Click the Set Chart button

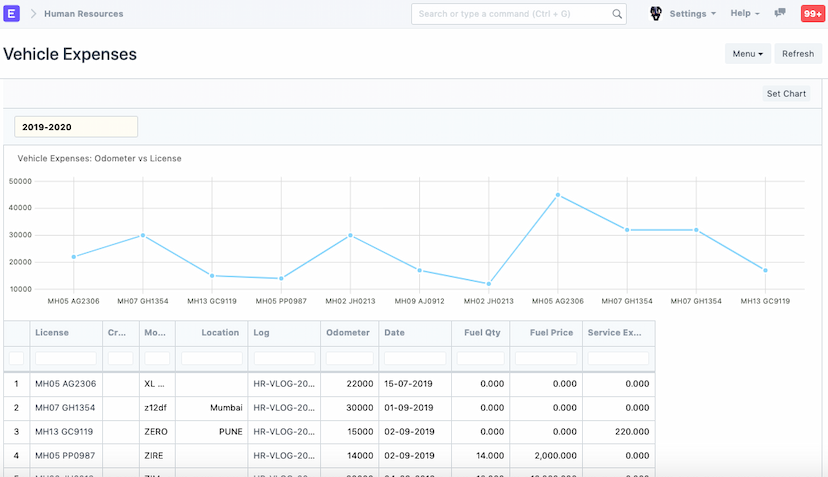[x=786, y=93]
